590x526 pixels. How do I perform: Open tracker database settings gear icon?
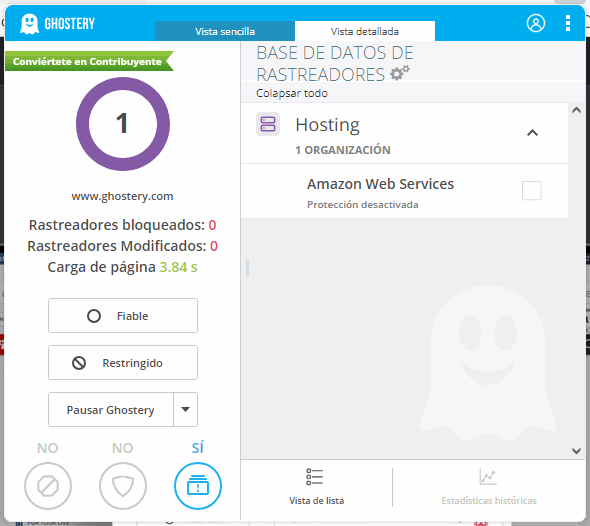click(400, 73)
